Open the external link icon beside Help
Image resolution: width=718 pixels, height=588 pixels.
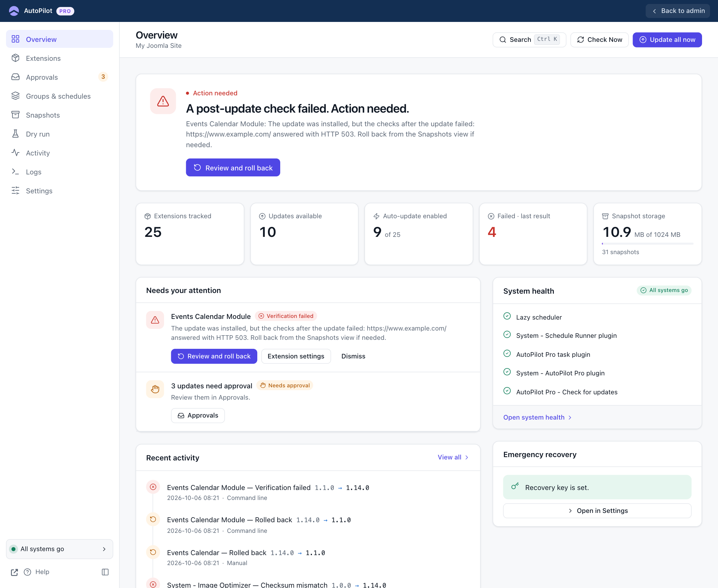pyautogui.click(x=14, y=572)
